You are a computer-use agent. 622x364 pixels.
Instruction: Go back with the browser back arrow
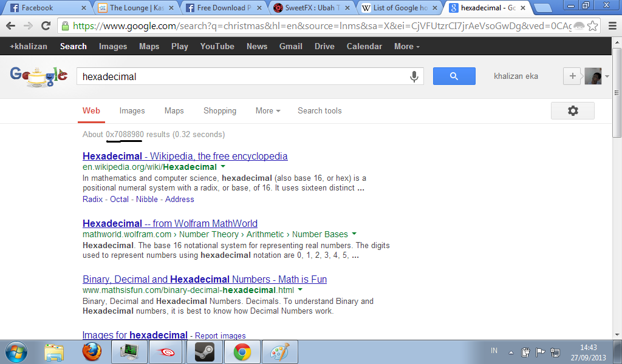click(x=11, y=26)
